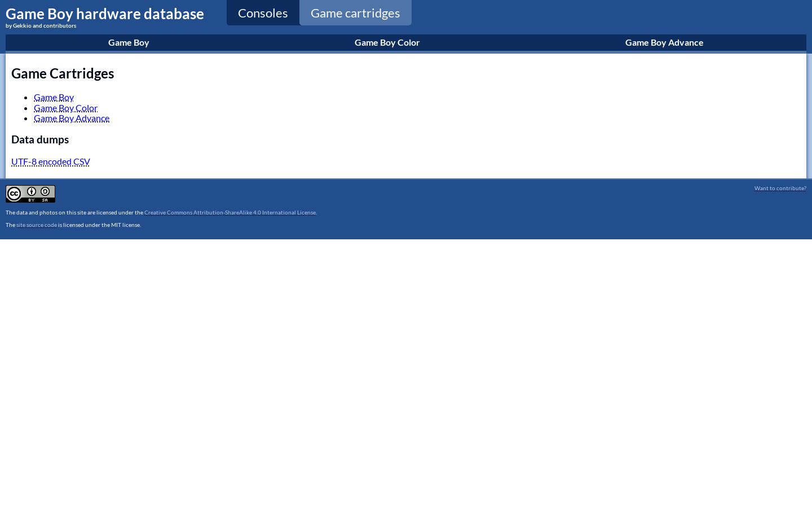
Task: Click the Game Cartridges page heading
Action: pos(63,73)
